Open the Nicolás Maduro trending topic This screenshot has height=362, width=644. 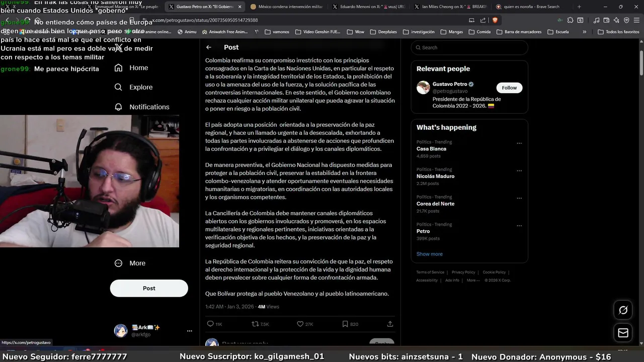(435, 176)
